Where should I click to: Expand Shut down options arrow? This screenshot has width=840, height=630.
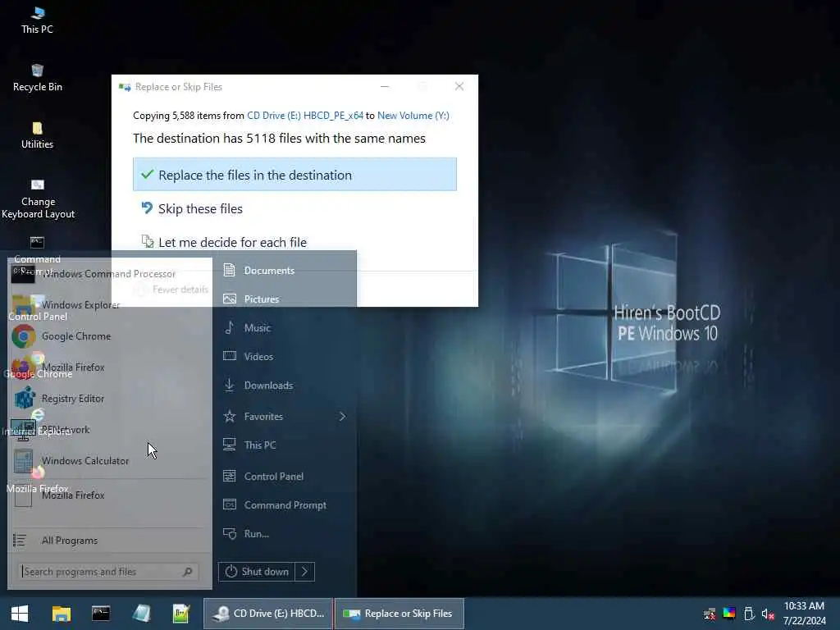pos(304,572)
